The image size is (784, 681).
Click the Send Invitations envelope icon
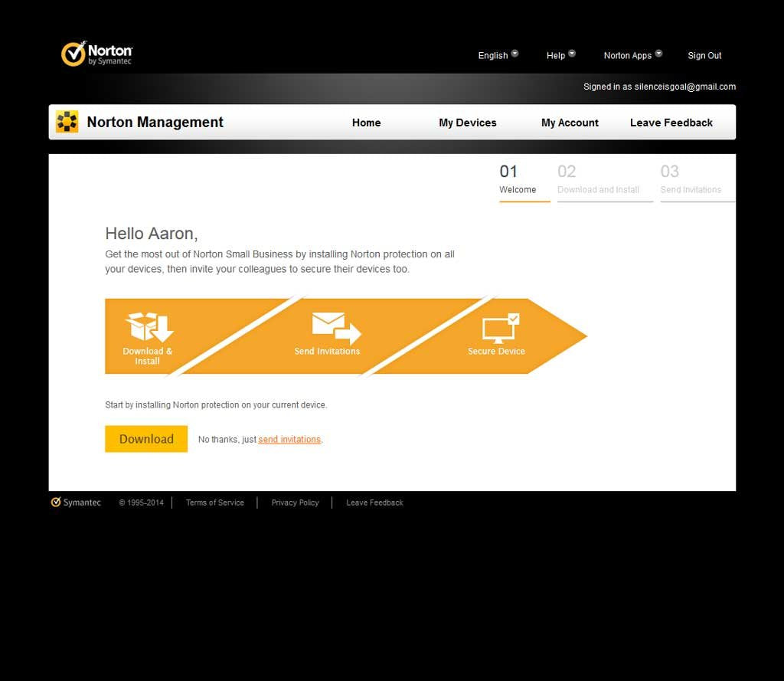tap(335, 328)
